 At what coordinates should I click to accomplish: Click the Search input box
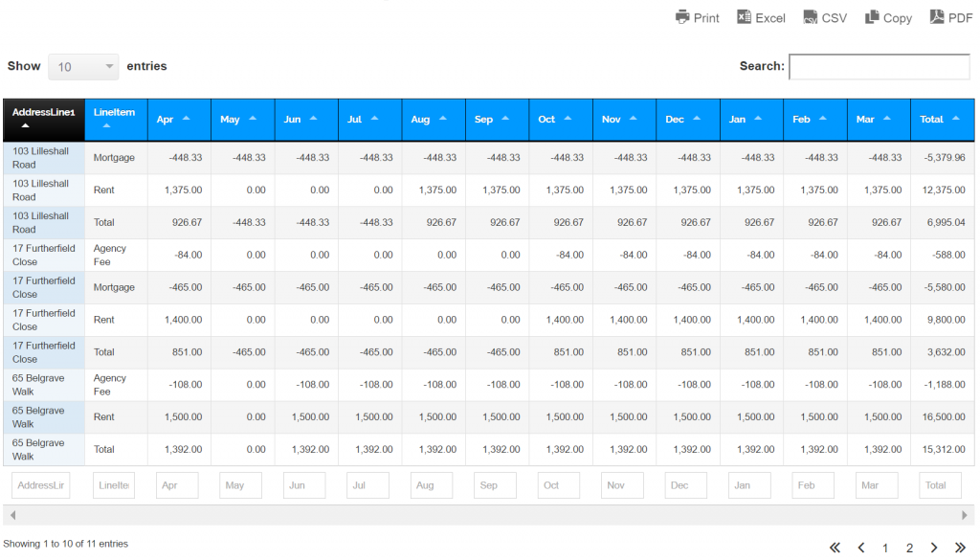[879, 67]
